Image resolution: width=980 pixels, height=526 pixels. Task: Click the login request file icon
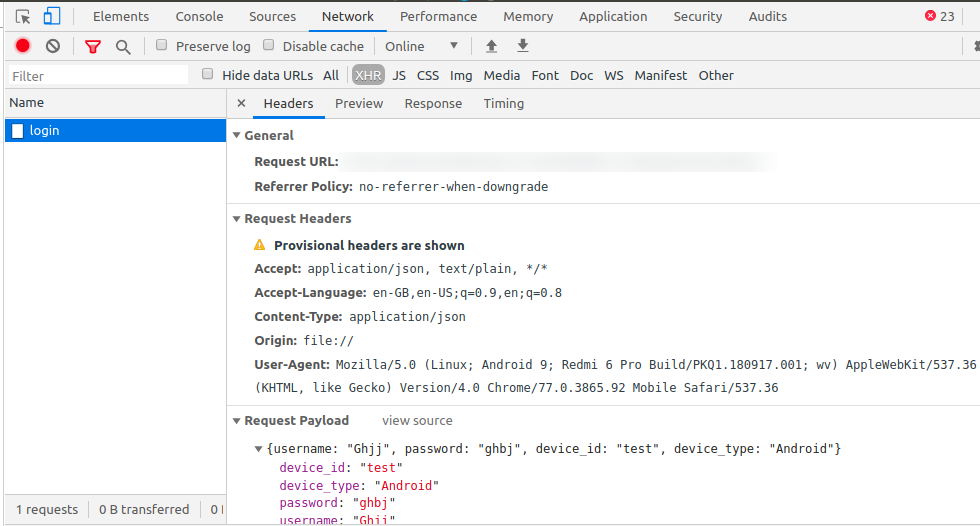pos(18,131)
